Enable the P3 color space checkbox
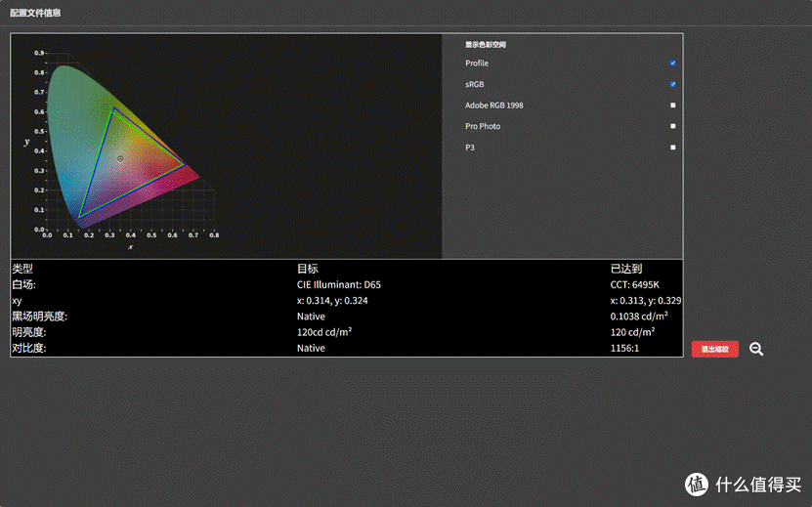 [x=672, y=148]
